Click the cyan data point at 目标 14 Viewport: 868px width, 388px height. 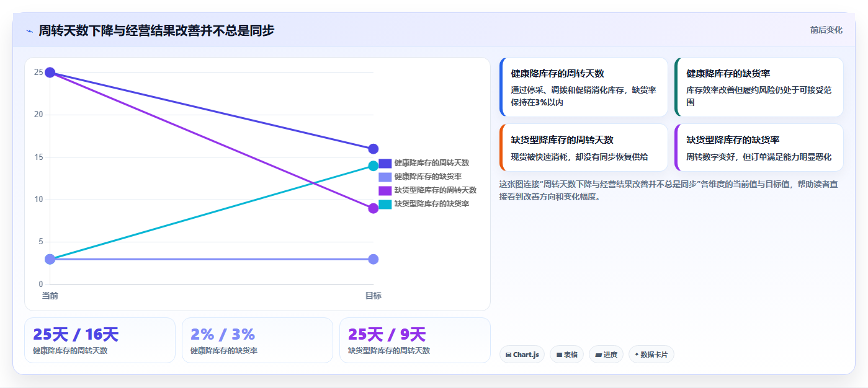373,165
